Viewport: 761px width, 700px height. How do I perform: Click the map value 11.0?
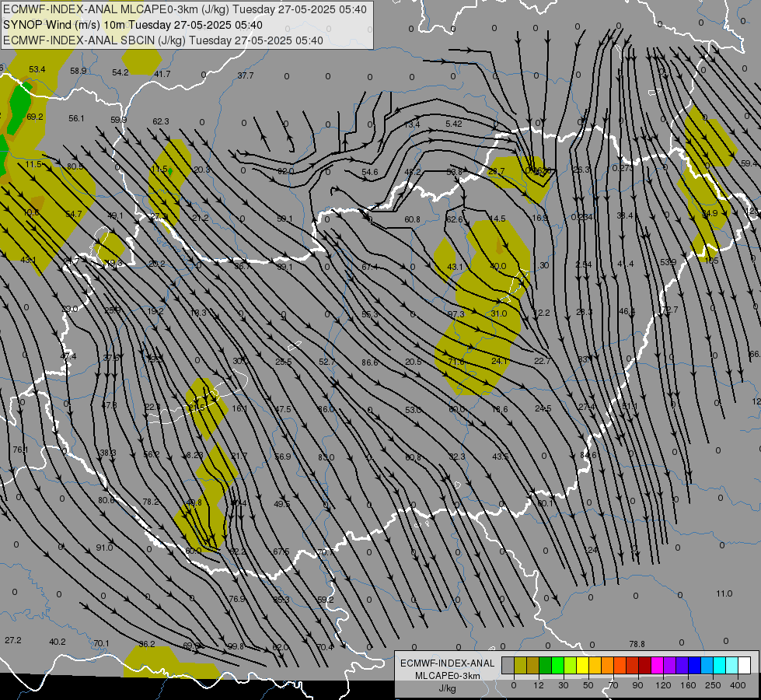coord(724,593)
